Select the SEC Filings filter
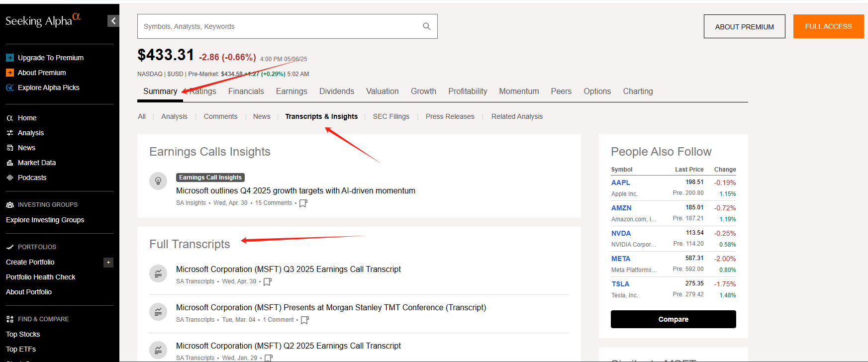 point(391,116)
